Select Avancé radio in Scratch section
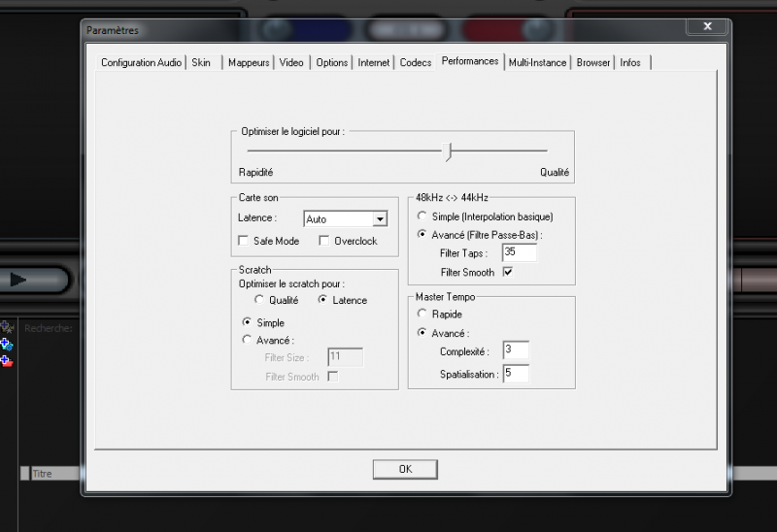 [x=247, y=340]
